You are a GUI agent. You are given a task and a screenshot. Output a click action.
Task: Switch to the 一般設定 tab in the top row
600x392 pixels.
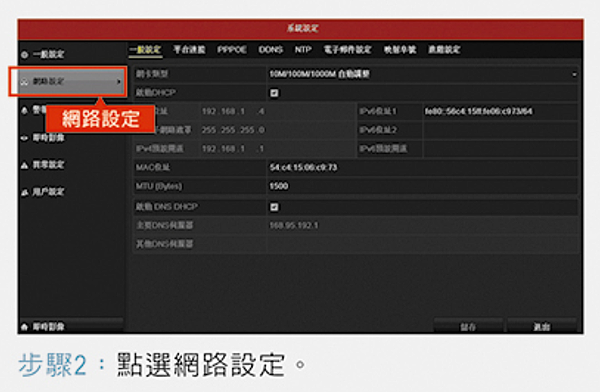[x=145, y=50]
